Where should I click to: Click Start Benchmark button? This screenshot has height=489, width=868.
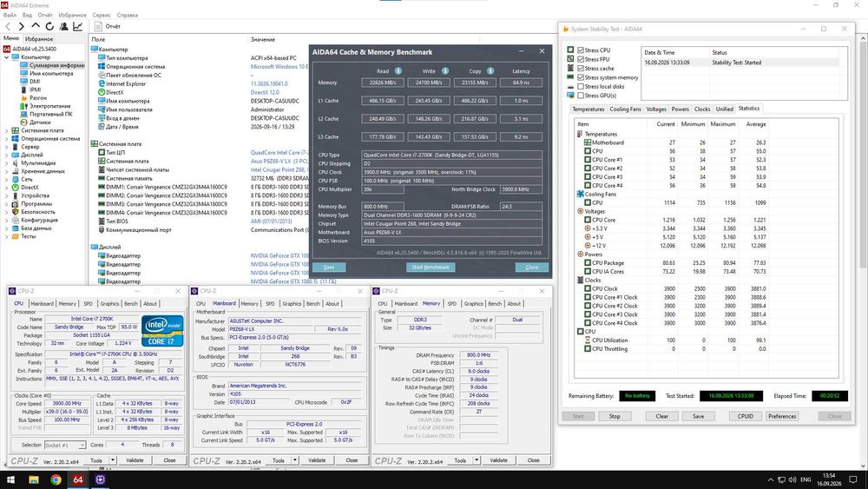coord(431,267)
